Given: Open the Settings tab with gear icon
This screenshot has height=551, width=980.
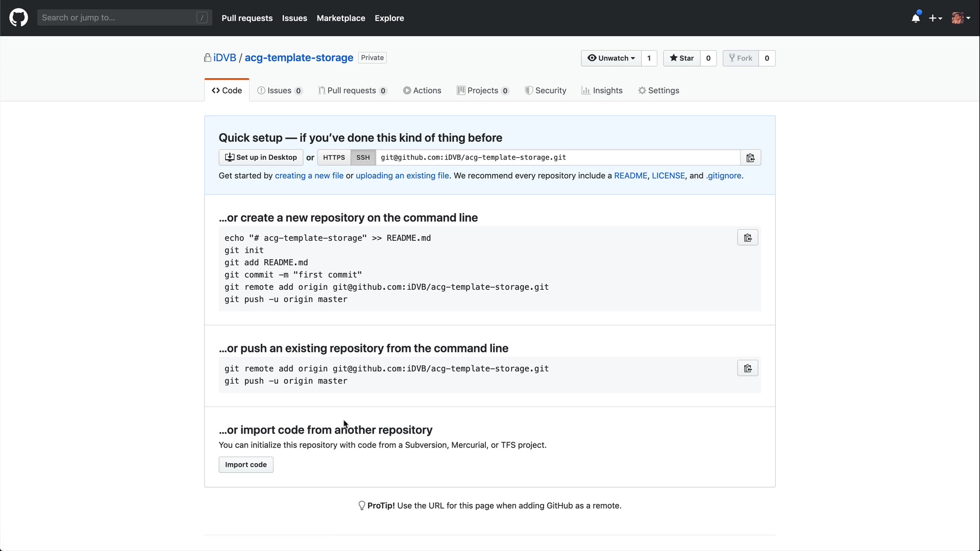Looking at the screenshot, I should (x=658, y=90).
